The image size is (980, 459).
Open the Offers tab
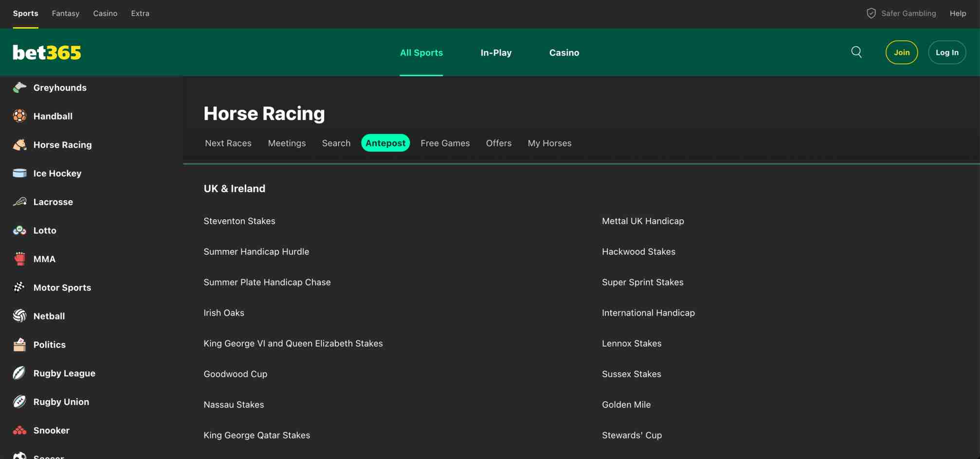coord(499,143)
